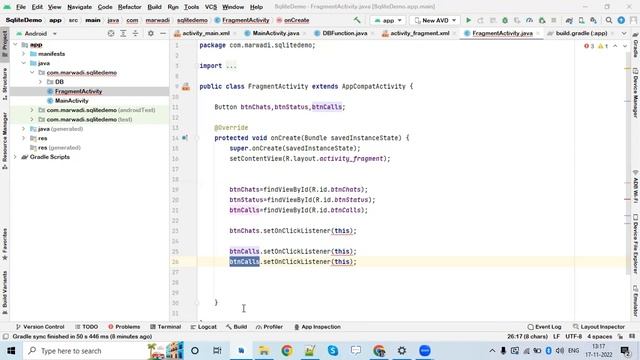
Task: Open Skype from the taskbar
Action: [x=333, y=351]
